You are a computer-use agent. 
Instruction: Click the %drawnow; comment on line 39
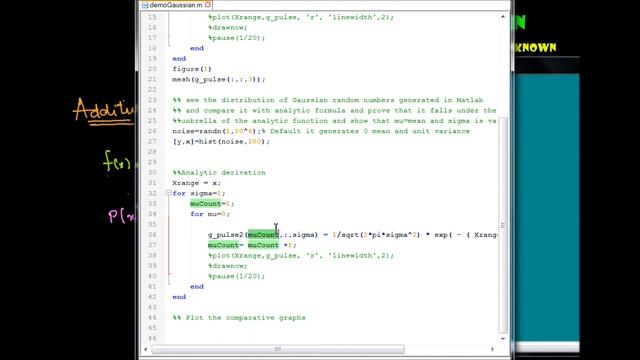[228, 266]
